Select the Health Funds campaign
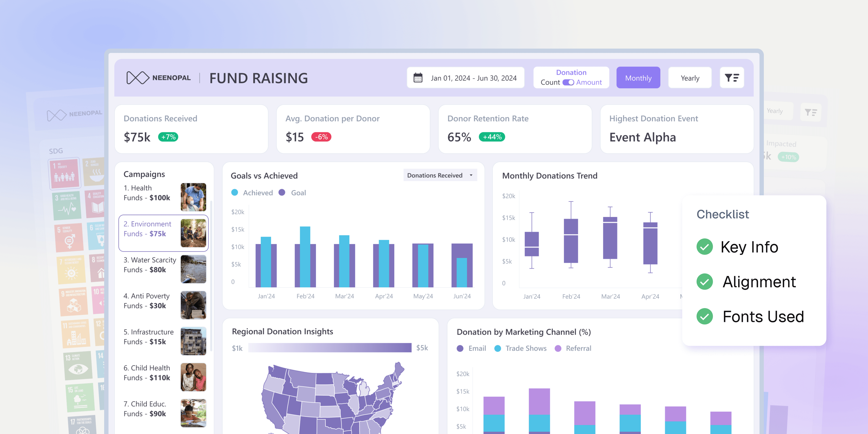 [164, 197]
